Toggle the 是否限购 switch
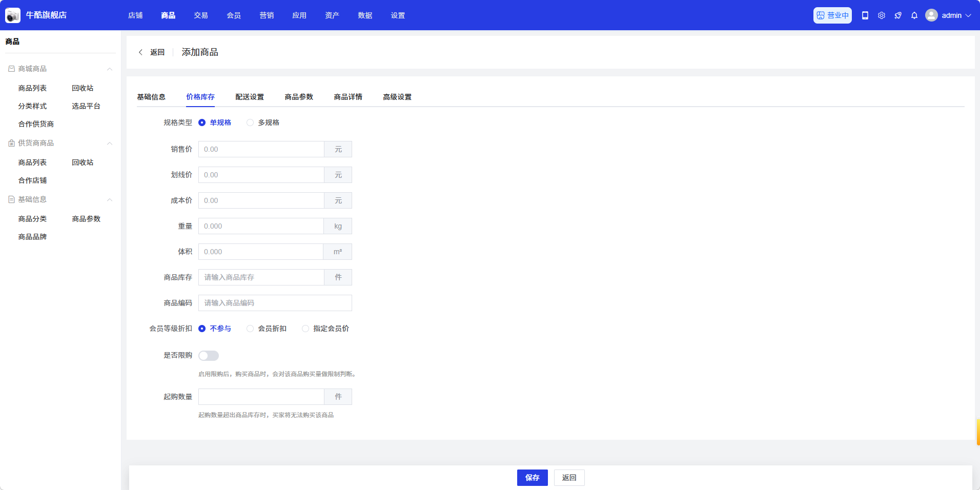The image size is (980, 490). (x=209, y=356)
